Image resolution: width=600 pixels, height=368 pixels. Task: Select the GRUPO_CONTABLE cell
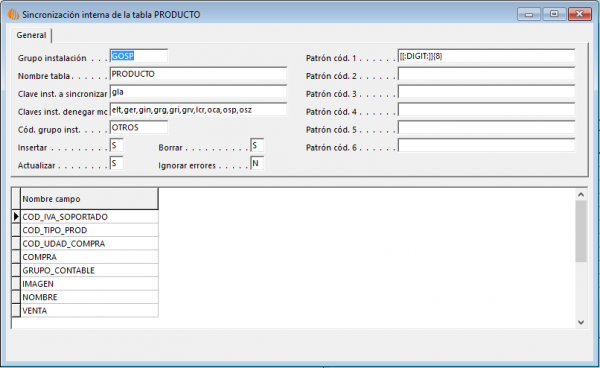click(x=89, y=270)
